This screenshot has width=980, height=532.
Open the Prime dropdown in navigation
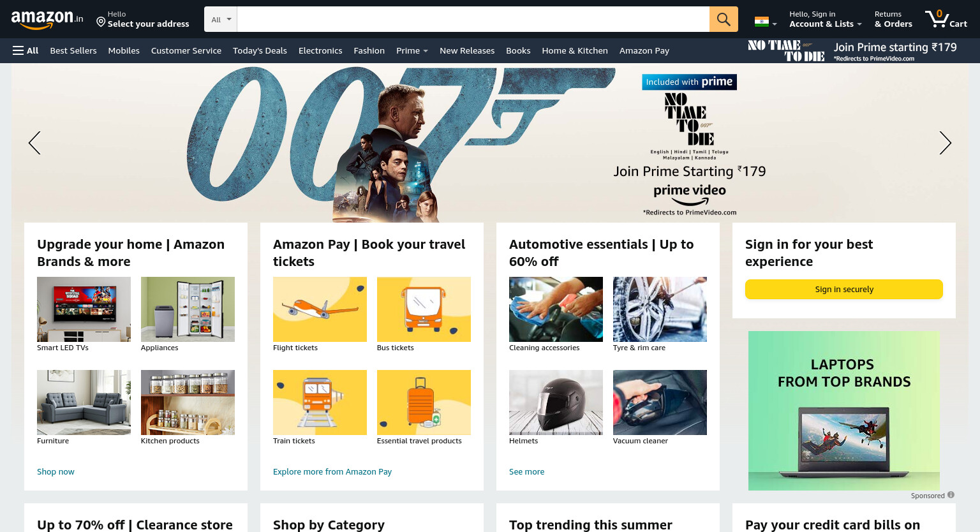pos(412,50)
